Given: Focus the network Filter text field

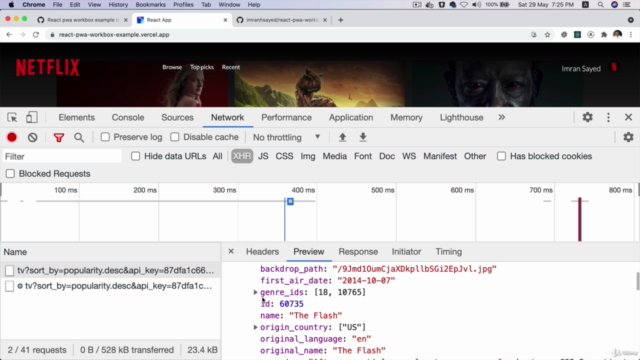Looking at the screenshot, I should coord(62,156).
